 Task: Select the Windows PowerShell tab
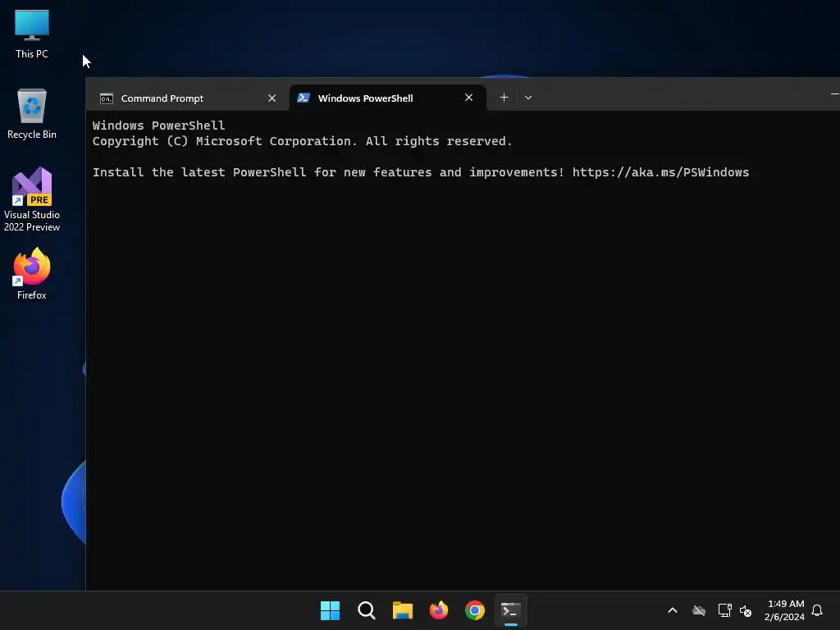point(388,98)
